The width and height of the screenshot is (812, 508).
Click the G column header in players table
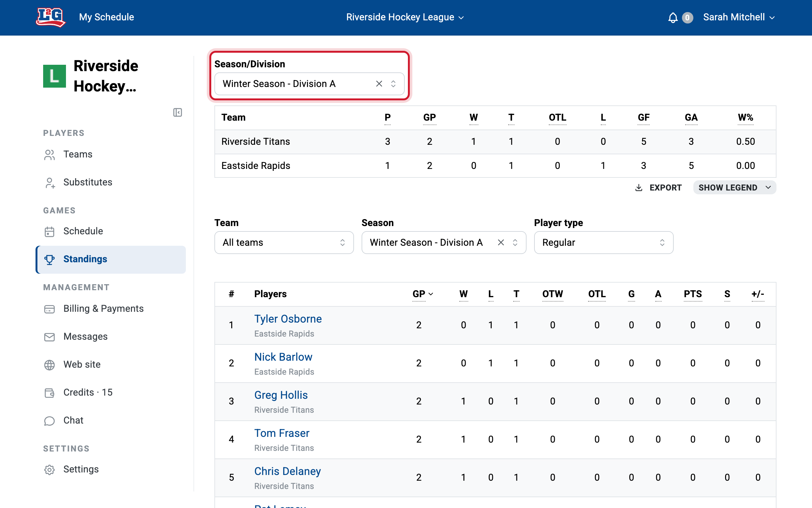coord(631,294)
